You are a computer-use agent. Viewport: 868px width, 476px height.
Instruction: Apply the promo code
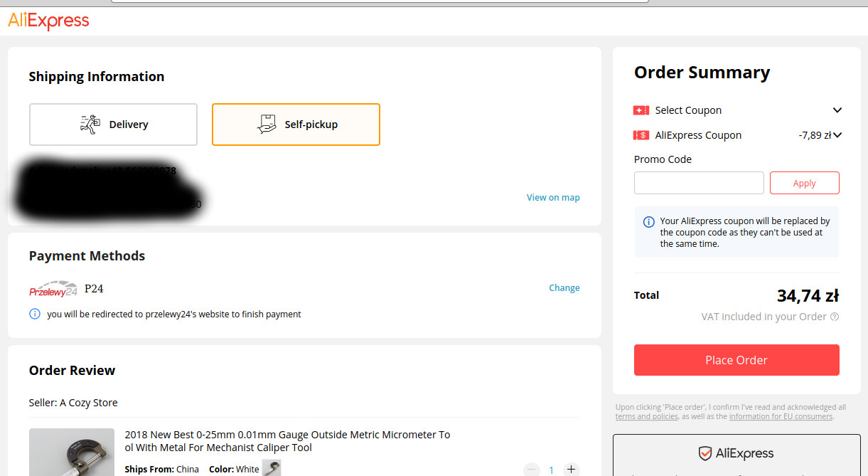point(805,183)
